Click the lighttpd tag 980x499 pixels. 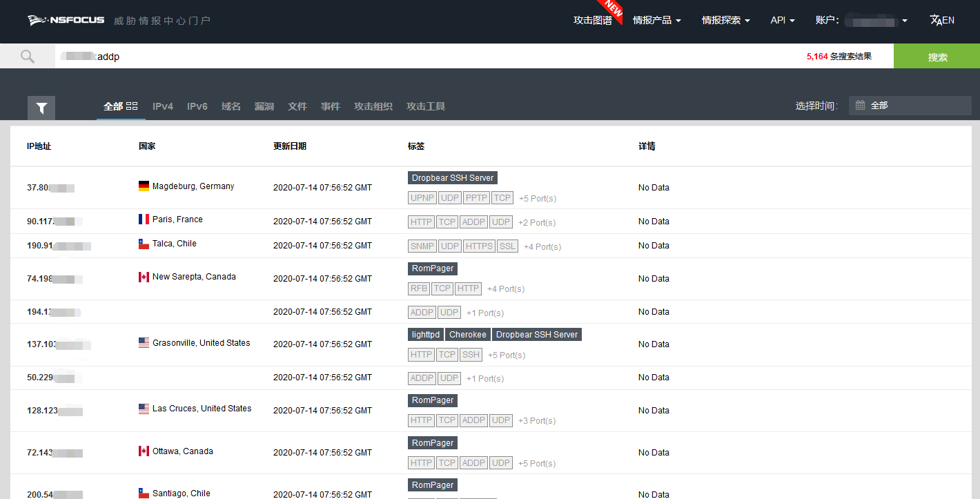coord(425,335)
